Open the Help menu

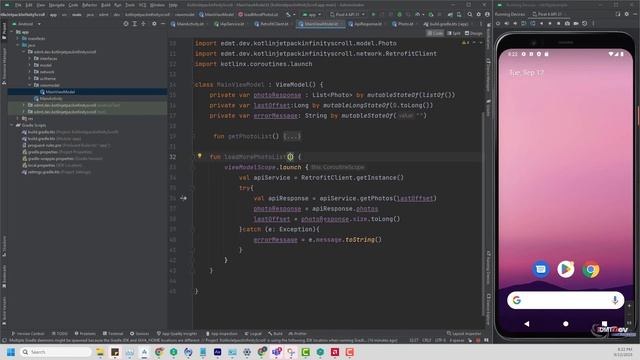click(x=173, y=5)
